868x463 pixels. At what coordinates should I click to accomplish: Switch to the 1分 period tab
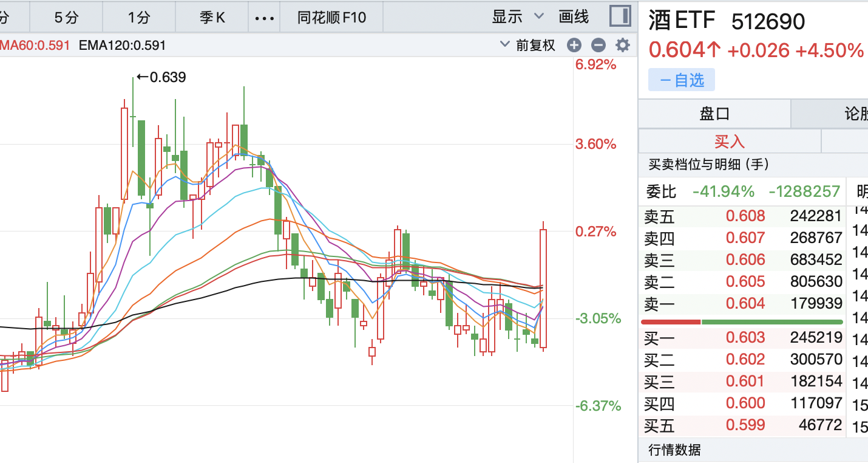[x=138, y=18]
